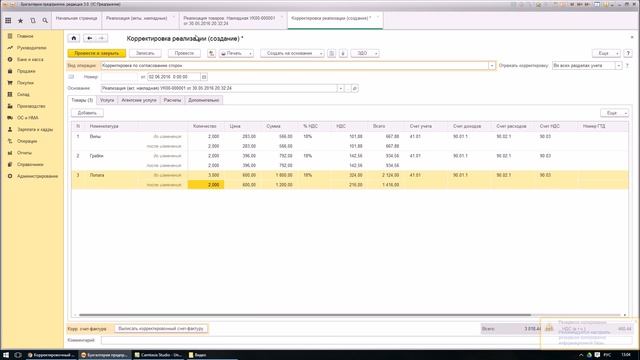Open the table's Еще menu

[x=614, y=113]
